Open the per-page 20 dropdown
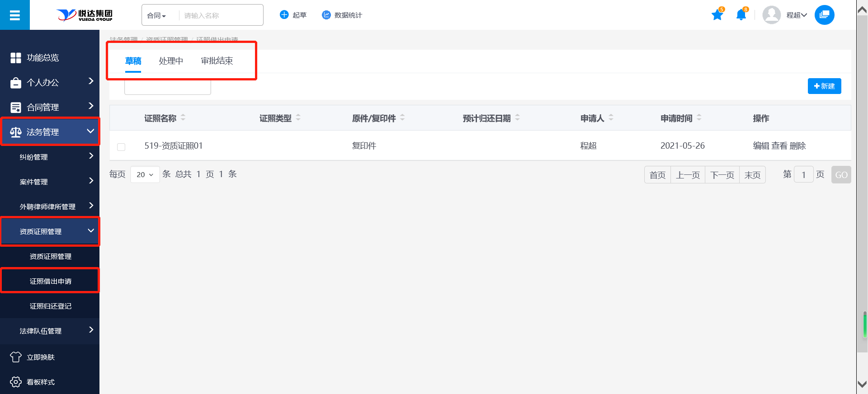Viewport: 868px width, 394px height. coord(145,175)
